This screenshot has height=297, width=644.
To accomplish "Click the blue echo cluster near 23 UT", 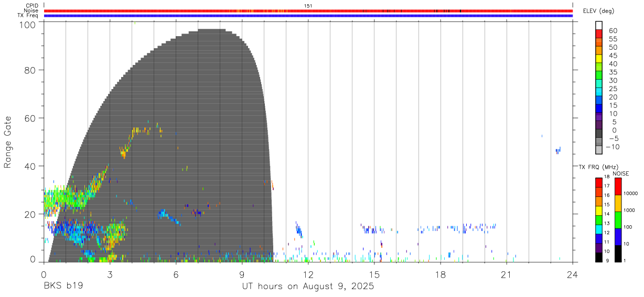I will point(559,150).
